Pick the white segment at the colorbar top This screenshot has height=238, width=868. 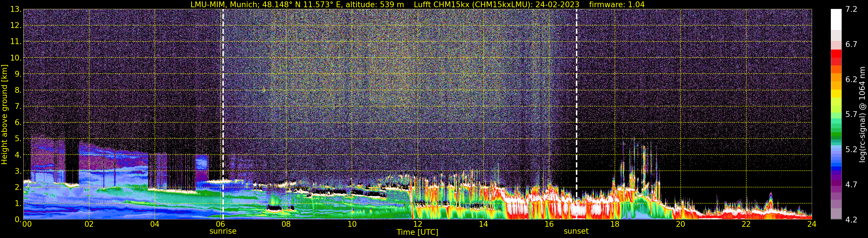point(836,20)
